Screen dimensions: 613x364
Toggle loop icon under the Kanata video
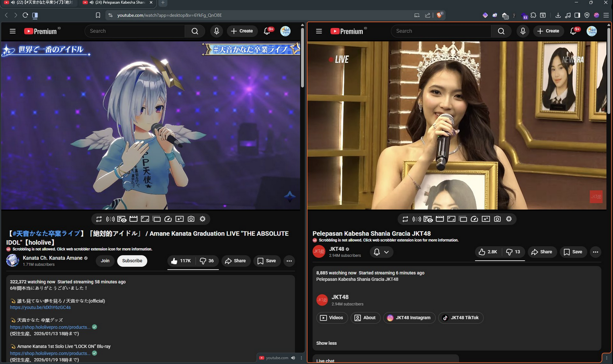[98, 219]
